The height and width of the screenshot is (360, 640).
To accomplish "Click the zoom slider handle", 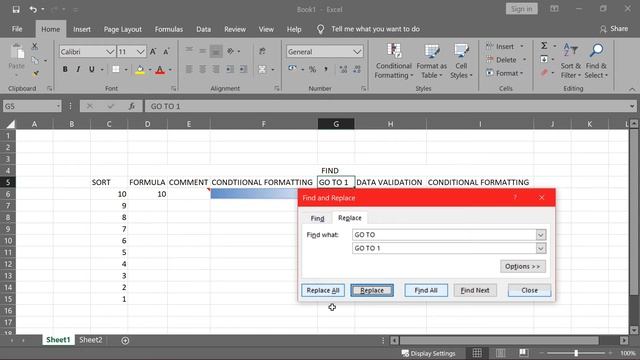I will tap(576, 353).
